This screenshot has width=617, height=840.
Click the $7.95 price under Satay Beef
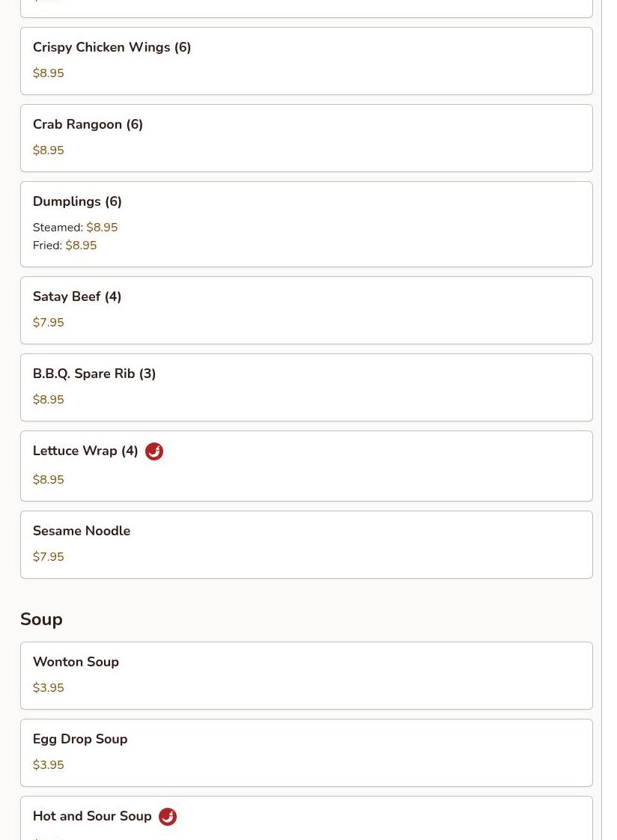point(48,323)
